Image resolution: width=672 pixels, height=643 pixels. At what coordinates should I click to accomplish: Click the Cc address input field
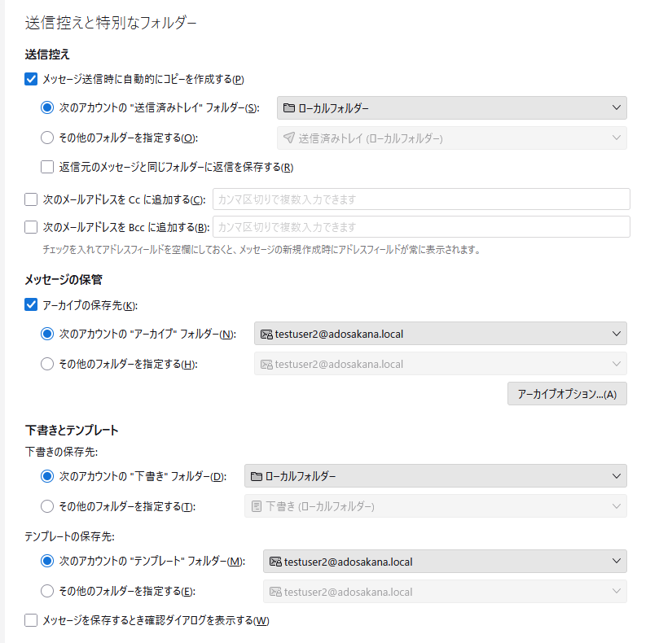[x=421, y=199]
